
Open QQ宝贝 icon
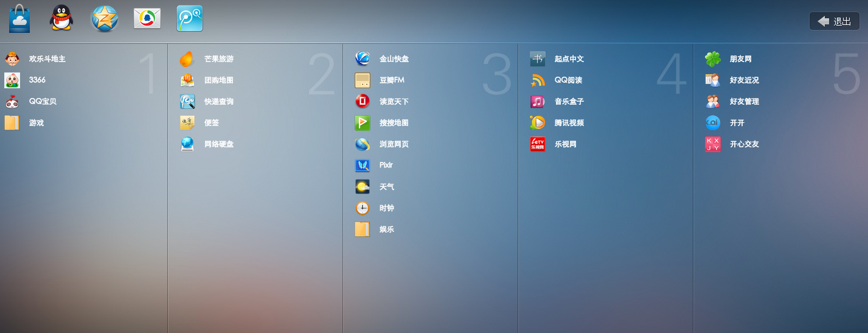click(x=12, y=102)
